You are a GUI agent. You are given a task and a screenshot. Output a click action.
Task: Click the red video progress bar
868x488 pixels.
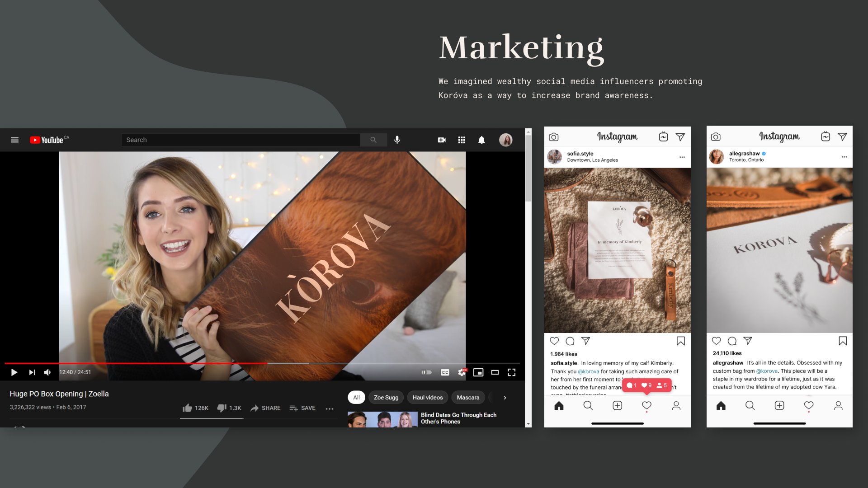pyautogui.click(x=136, y=363)
